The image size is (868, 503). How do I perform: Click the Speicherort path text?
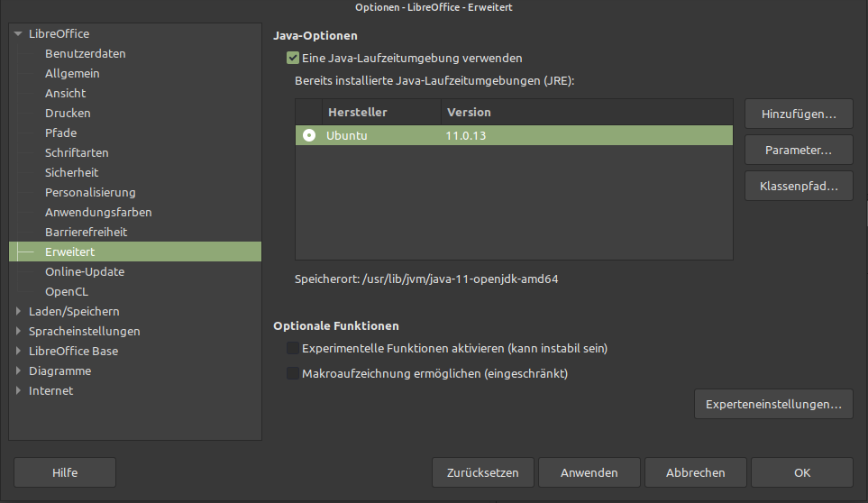426,279
